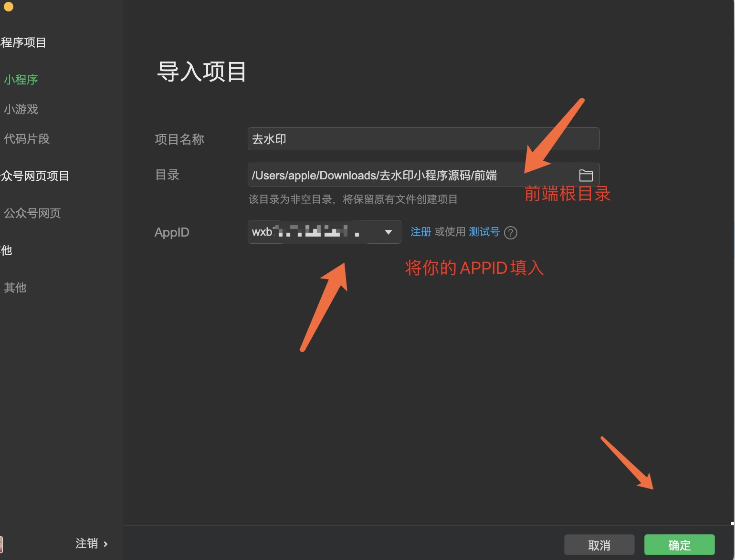Click the 公众号网页项目 section header

(34, 176)
